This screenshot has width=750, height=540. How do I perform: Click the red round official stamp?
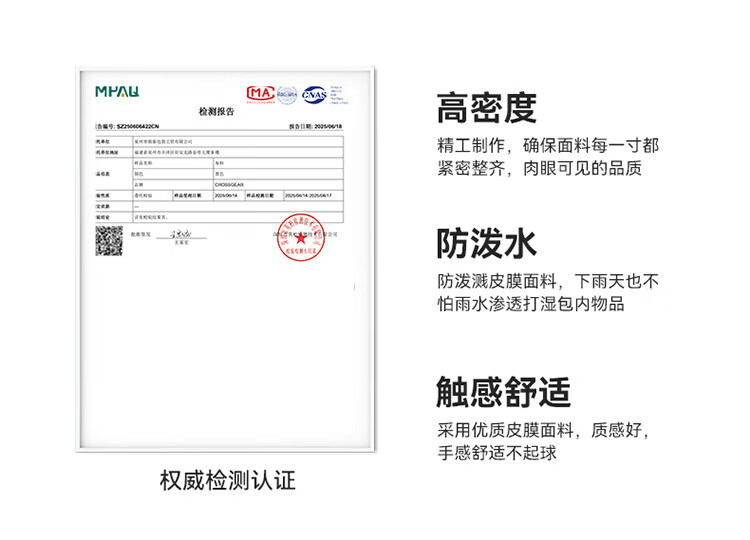click(303, 241)
